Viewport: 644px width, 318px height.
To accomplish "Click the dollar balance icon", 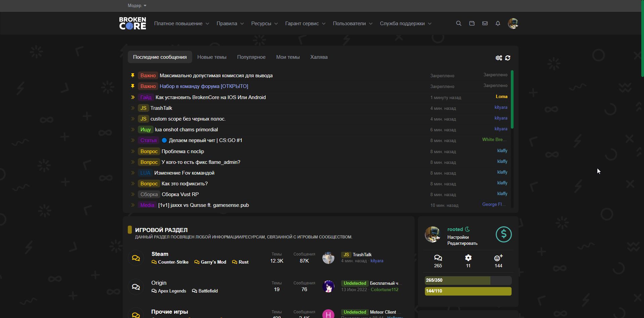I will click(503, 234).
